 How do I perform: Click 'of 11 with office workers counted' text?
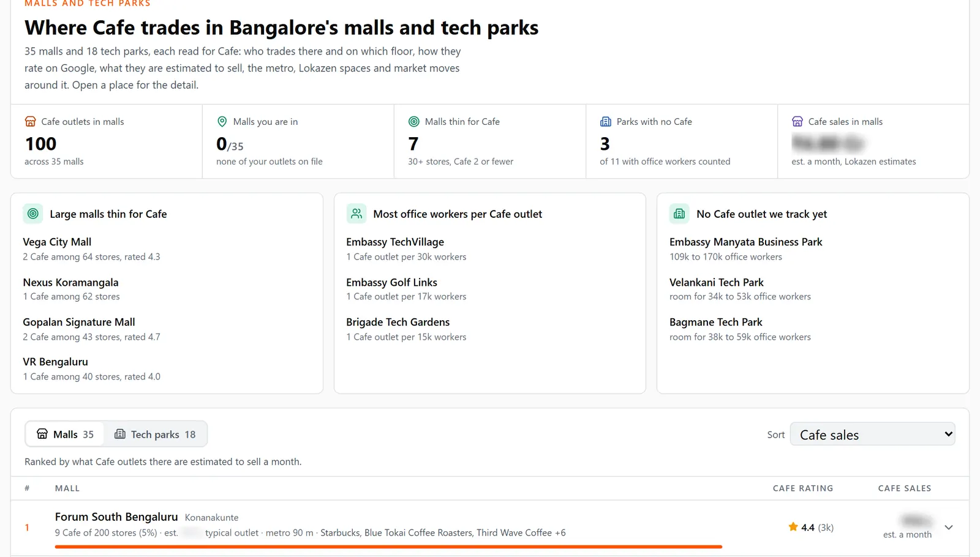coord(665,162)
